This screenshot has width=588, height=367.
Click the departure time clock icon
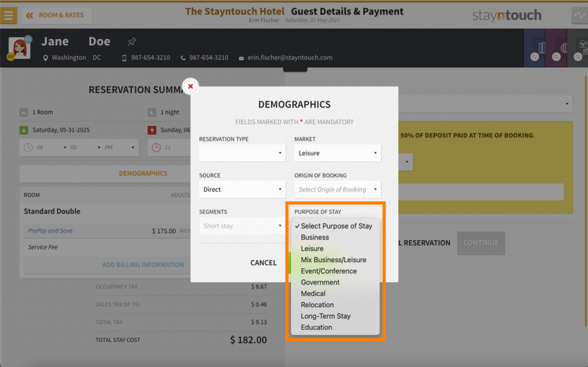pyautogui.click(x=157, y=148)
